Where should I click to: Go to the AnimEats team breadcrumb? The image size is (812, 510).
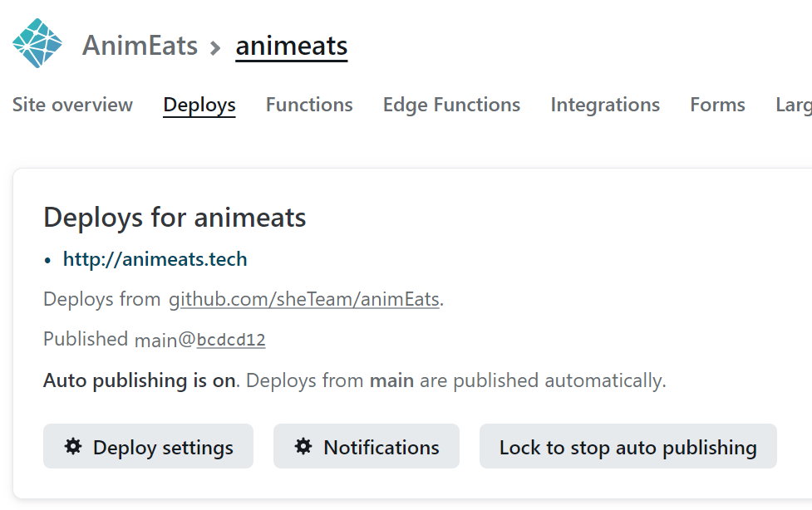pyautogui.click(x=140, y=46)
